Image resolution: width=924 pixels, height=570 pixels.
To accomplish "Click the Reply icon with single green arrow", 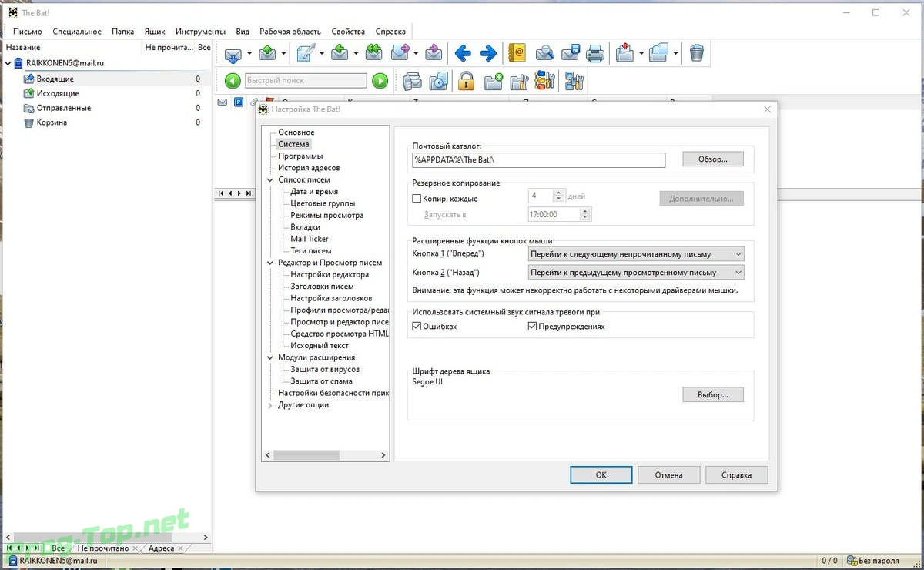I will 340,53.
